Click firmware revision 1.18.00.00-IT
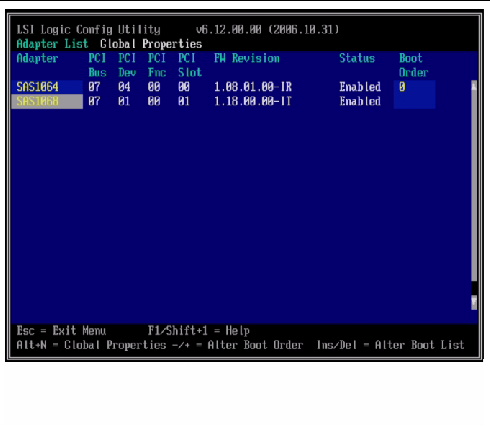The height and width of the screenshot is (426, 490). 253,101
